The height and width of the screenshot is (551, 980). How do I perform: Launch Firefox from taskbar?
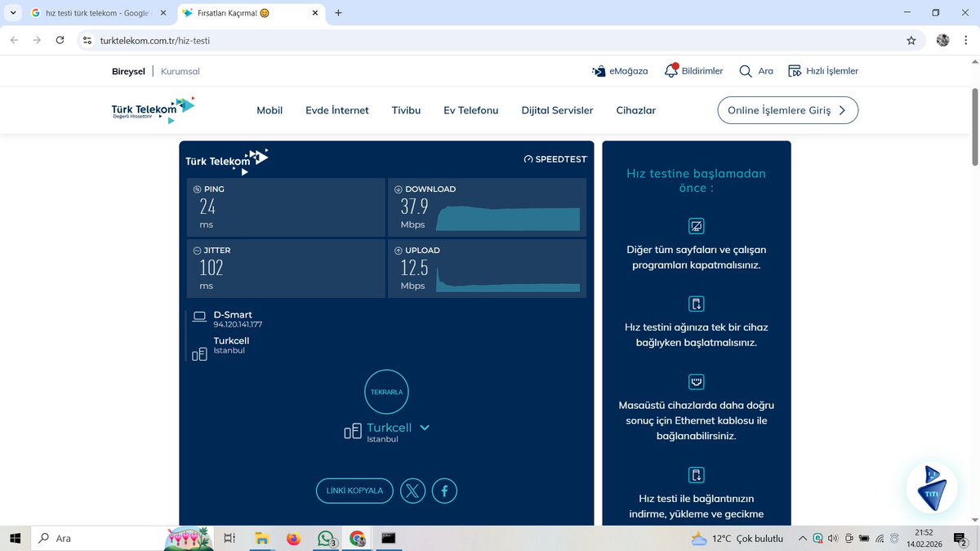coord(293,538)
